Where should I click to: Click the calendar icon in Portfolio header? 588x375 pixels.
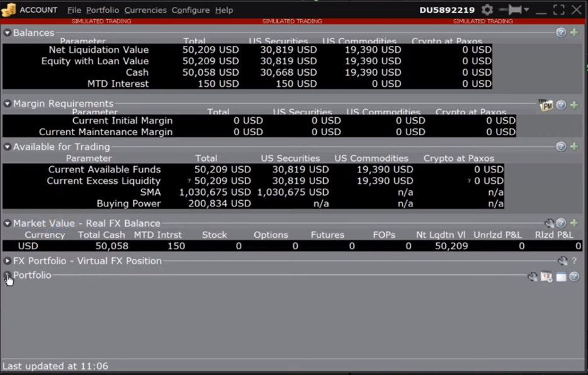[x=546, y=277]
